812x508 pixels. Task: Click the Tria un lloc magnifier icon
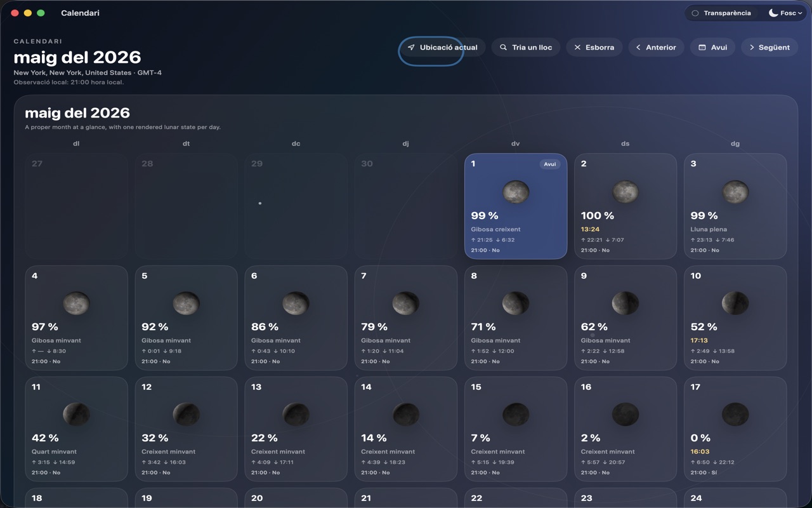click(x=503, y=48)
